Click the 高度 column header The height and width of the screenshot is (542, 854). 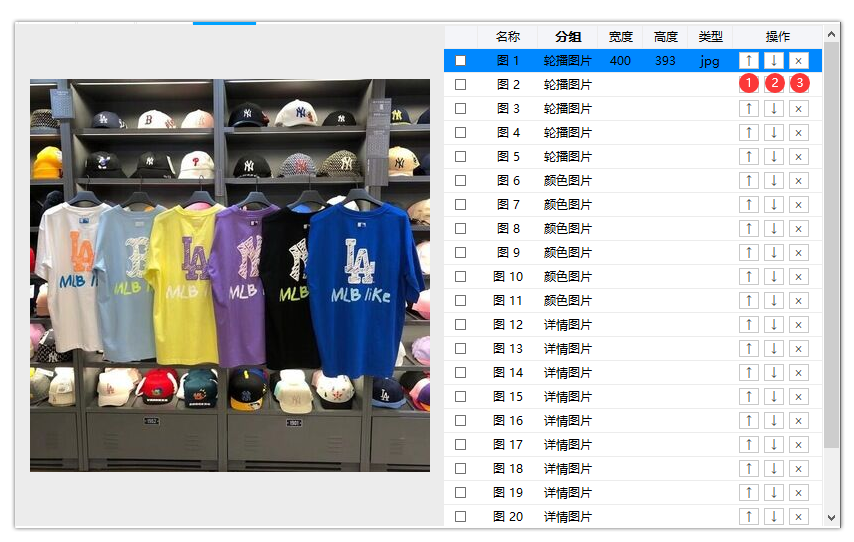click(666, 36)
